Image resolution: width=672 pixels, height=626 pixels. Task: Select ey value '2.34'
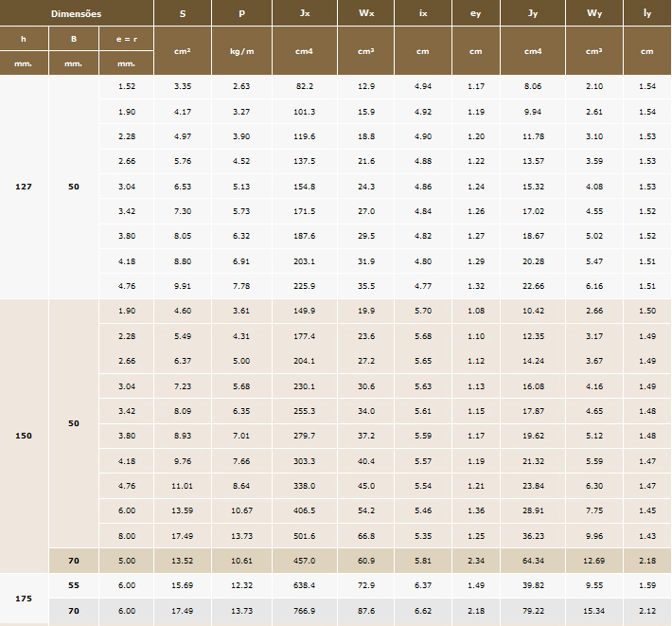[476, 561]
